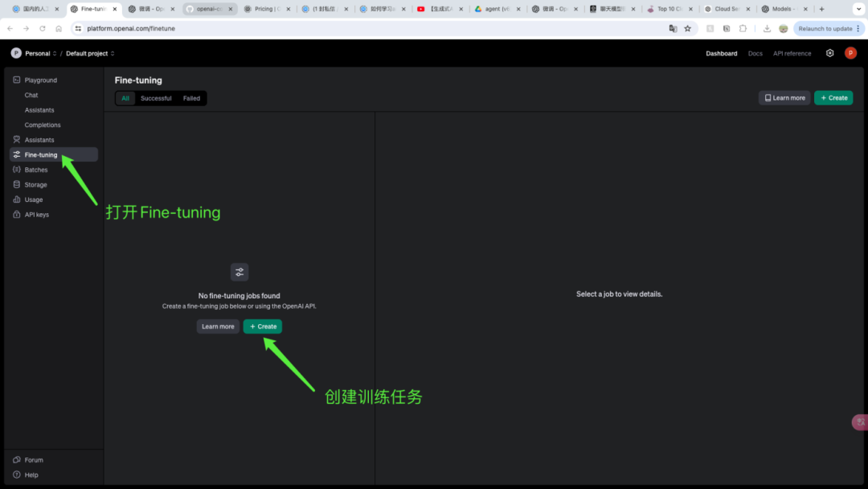This screenshot has width=868, height=489.
Task: Open browser menu via Relaunch to update dots
Action: pyautogui.click(x=858, y=28)
